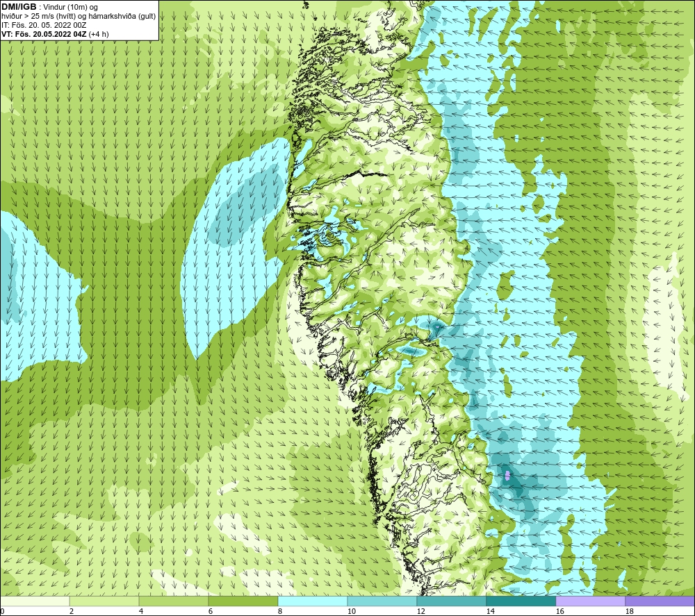Click the teal 12–14 m/s legend swatch
The width and height of the screenshot is (695, 616).
(x=451, y=601)
